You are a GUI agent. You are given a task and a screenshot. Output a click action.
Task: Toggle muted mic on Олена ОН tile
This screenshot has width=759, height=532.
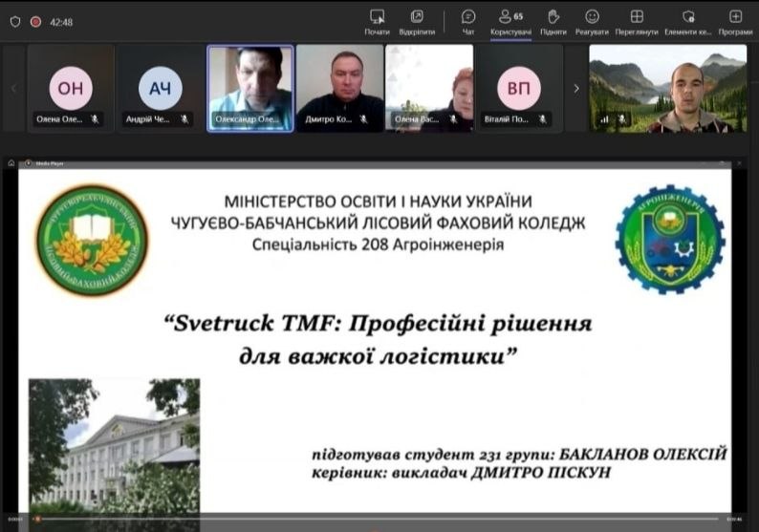[96, 119]
